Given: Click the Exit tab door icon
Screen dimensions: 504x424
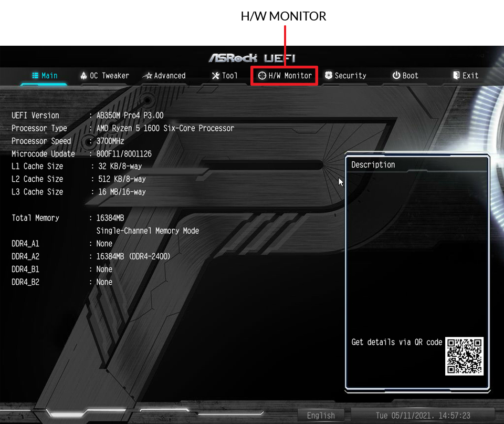Looking at the screenshot, I should (x=456, y=76).
